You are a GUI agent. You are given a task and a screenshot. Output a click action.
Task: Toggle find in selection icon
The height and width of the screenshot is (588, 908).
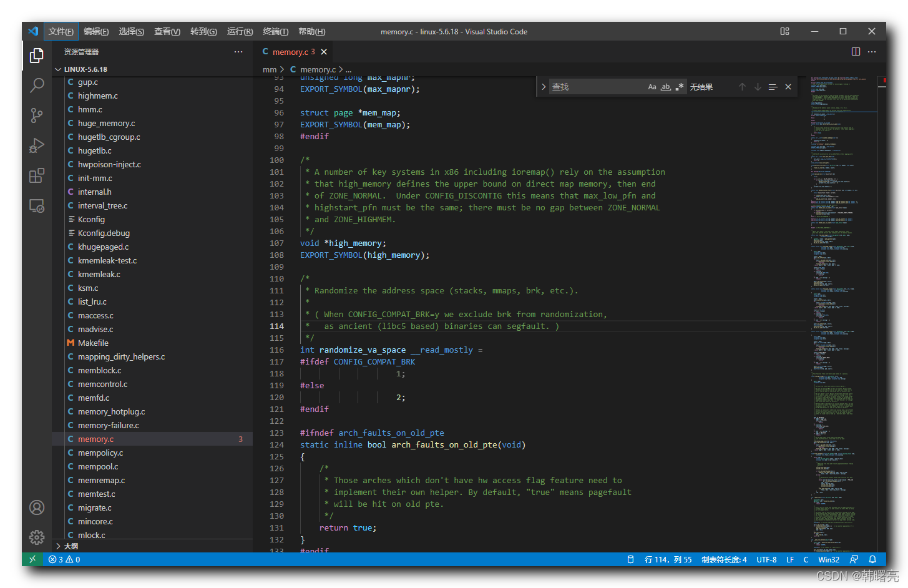point(773,87)
